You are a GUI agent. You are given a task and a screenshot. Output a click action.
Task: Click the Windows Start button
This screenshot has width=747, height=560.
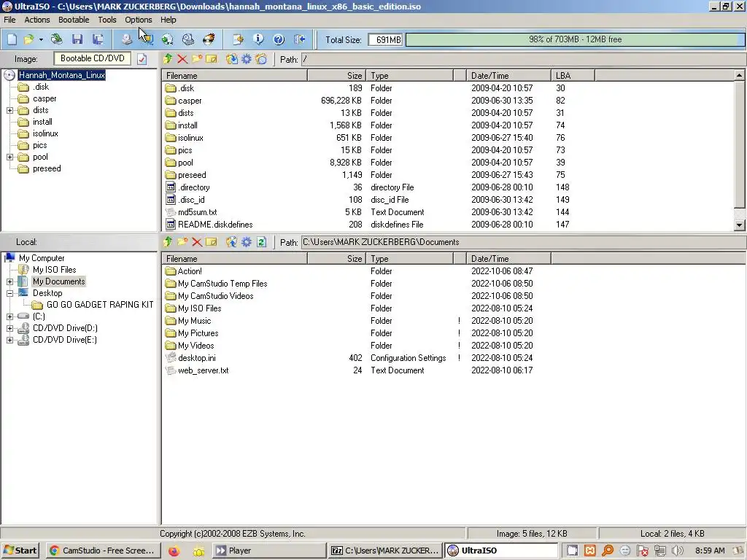(20, 551)
